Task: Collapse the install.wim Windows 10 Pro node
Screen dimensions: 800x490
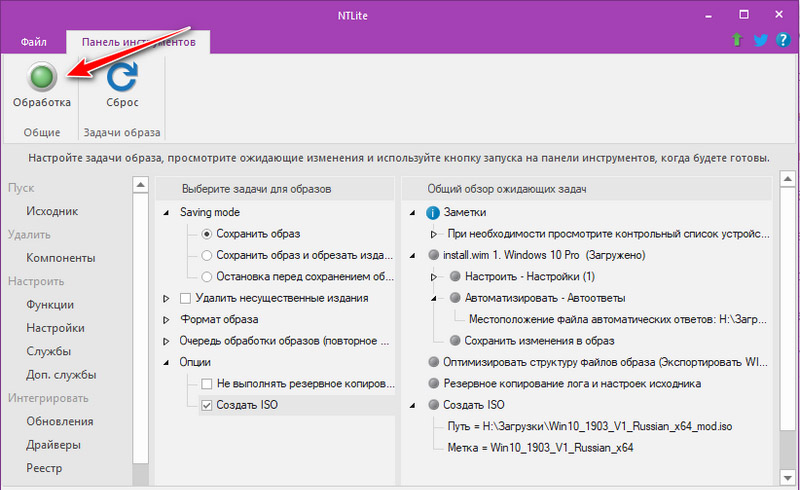Action: point(413,256)
